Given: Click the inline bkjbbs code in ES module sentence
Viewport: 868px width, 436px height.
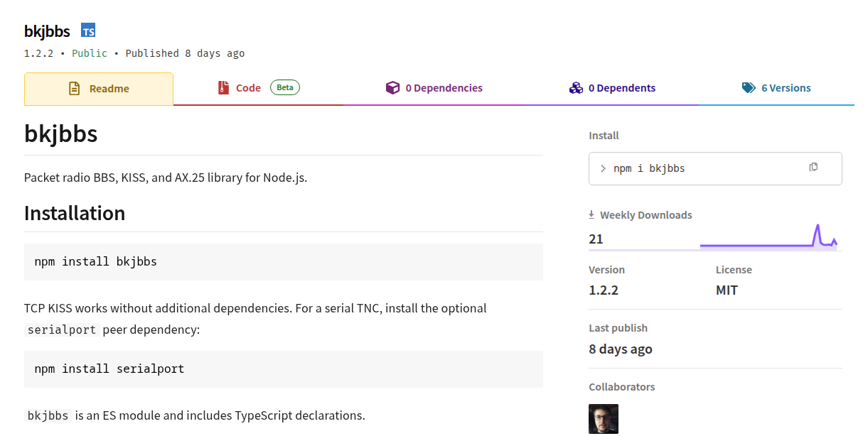Looking at the screenshot, I should click(x=48, y=415).
